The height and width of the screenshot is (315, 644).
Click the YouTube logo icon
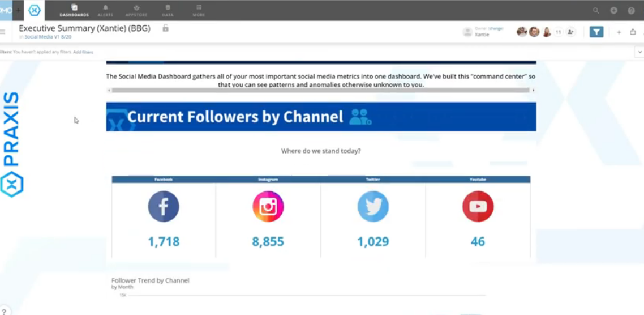click(478, 206)
